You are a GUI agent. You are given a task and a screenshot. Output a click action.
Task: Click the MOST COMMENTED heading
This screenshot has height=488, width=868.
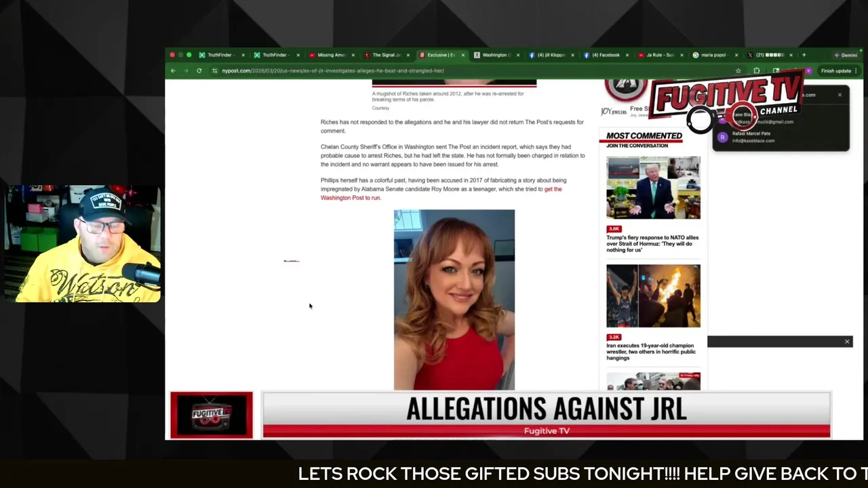tap(644, 136)
